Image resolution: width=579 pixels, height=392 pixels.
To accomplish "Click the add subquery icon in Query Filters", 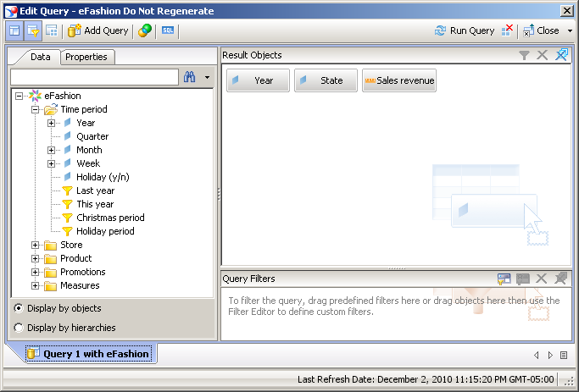I will (x=504, y=279).
